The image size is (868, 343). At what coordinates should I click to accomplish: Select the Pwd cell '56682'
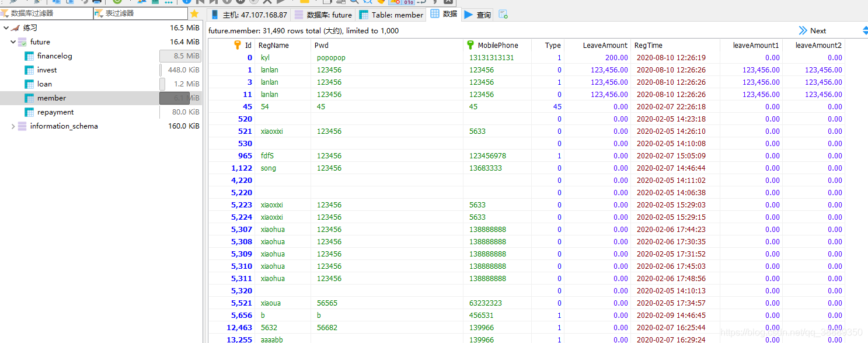tap(327, 328)
